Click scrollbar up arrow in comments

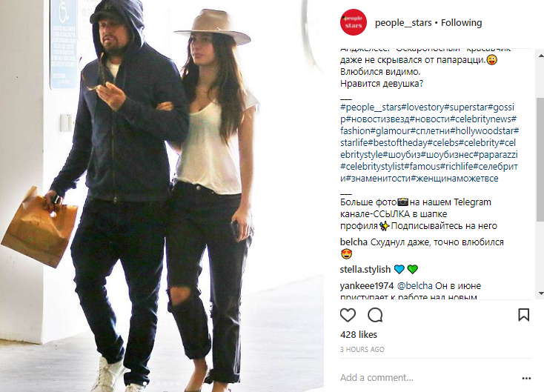(540, 56)
